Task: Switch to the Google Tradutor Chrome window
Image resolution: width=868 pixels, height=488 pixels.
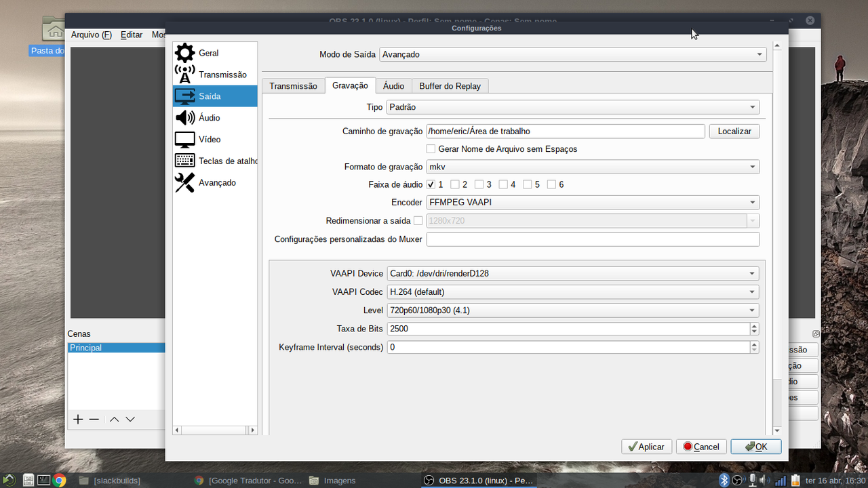Action: (x=248, y=481)
